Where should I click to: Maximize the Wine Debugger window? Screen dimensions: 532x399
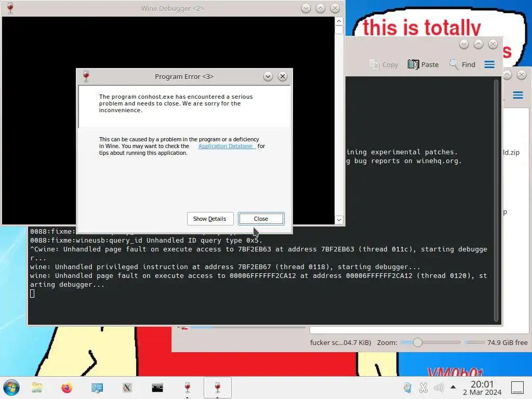[x=320, y=8]
